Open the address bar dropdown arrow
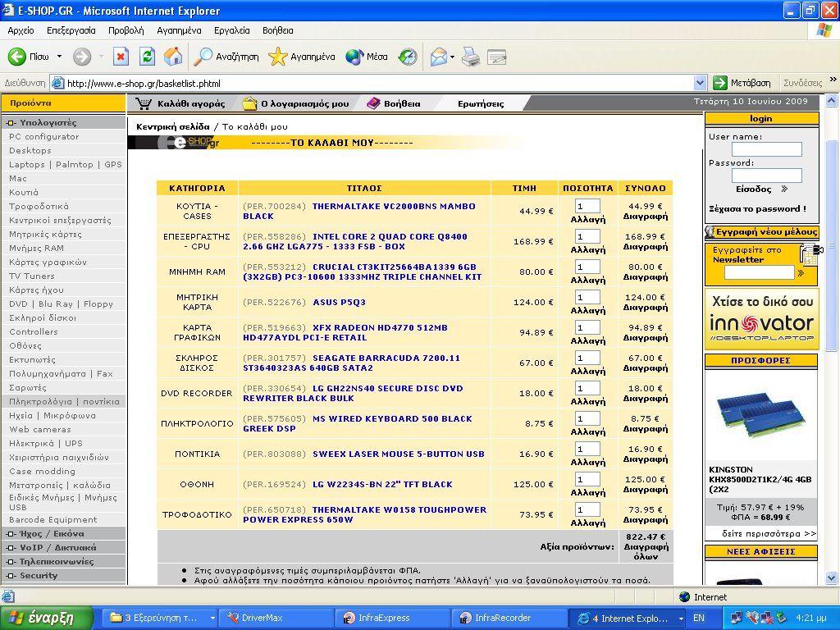The image size is (840, 630). pos(700,83)
